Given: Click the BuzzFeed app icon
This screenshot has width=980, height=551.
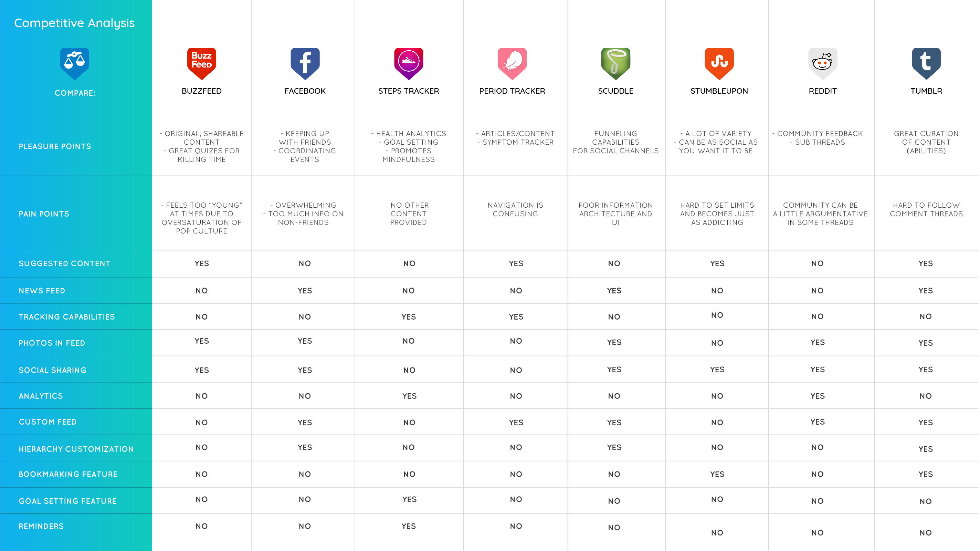Looking at the screenshot, I should [x=202, y=63].
